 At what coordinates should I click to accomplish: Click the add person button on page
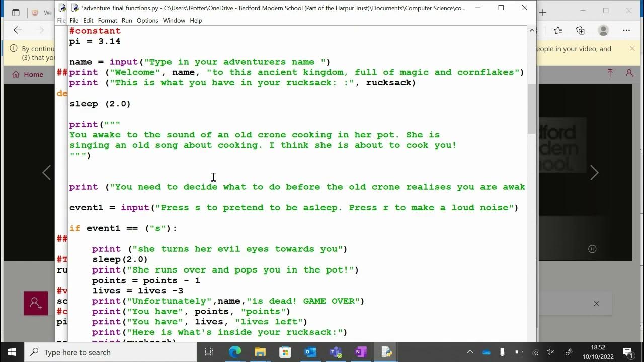36,303
